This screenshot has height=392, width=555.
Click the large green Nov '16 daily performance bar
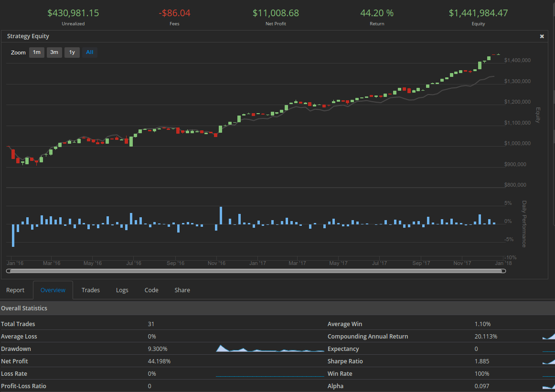point(221,215)
